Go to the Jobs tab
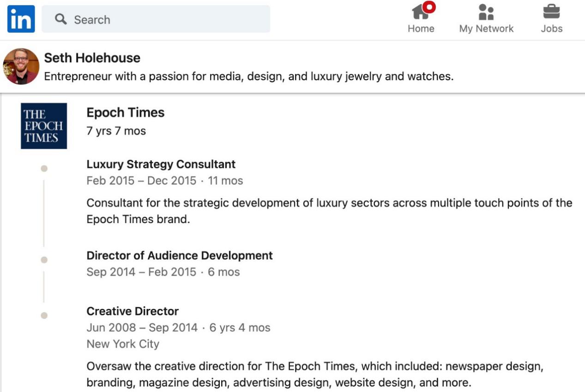 (551, 19)
